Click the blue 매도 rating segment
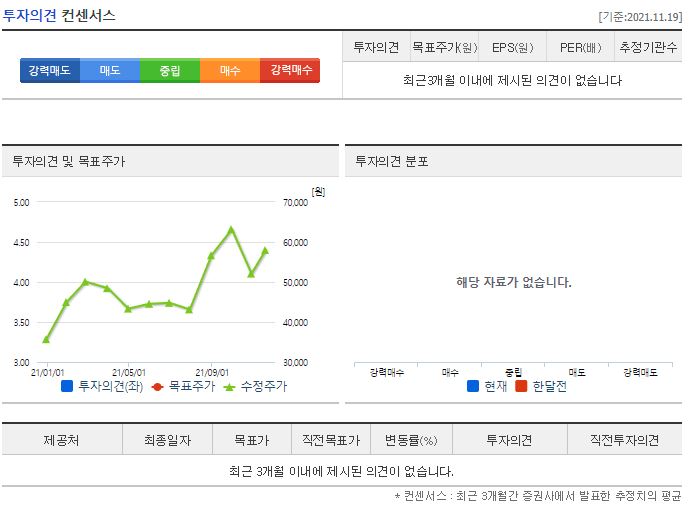 pyautogui.click(x=110, y=71)
